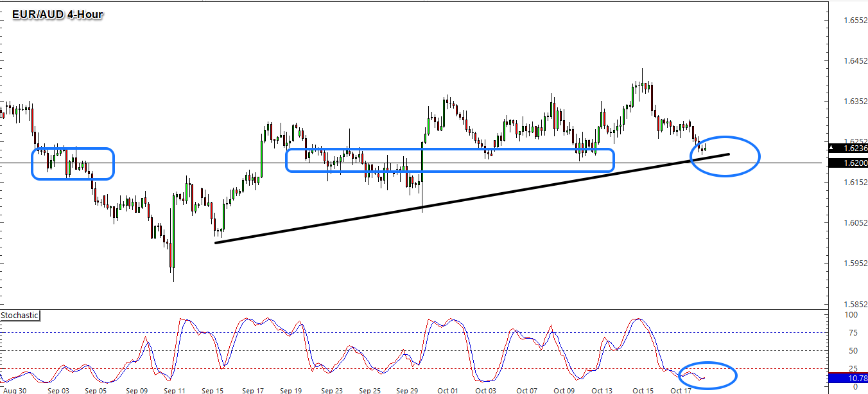The height and width of the screenshot is (394, 868).
Task: Click the Sep 25 date label
Action: (370, 390)
